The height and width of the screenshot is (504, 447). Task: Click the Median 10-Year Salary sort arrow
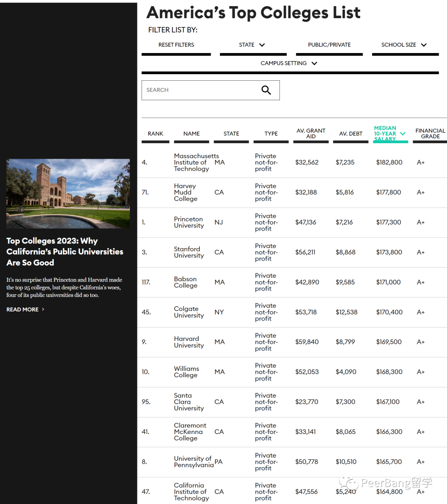(x=403, y=134)
